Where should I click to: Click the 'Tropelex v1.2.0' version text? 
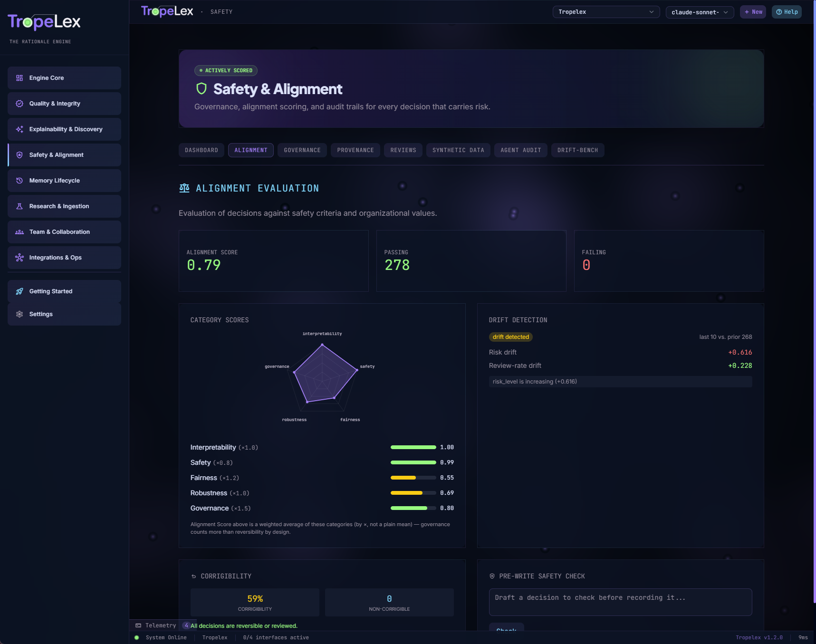(x=759, y=637)
